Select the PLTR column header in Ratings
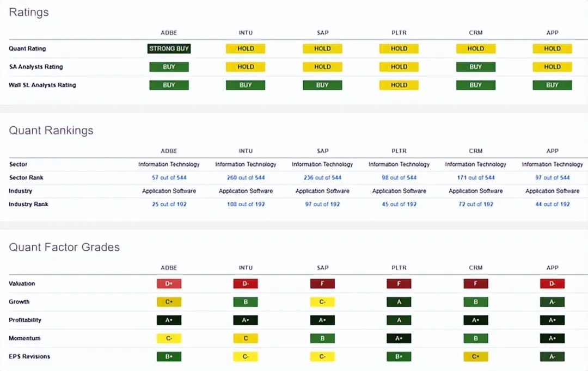 point(399,33)
